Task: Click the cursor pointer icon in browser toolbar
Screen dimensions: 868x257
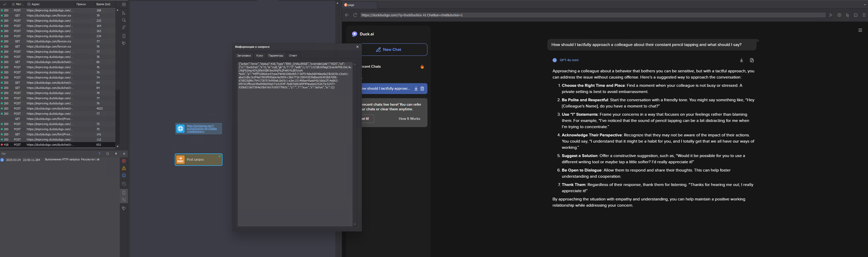Action: (x=847, y=15)
